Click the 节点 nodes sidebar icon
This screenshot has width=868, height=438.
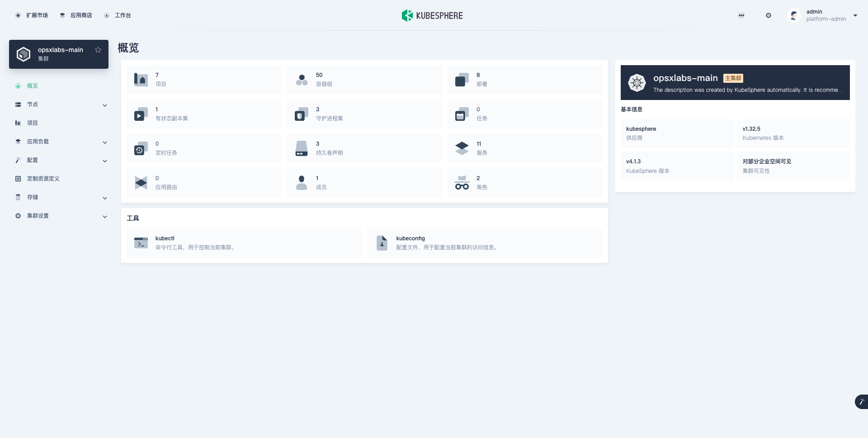(x=18, y=105)
